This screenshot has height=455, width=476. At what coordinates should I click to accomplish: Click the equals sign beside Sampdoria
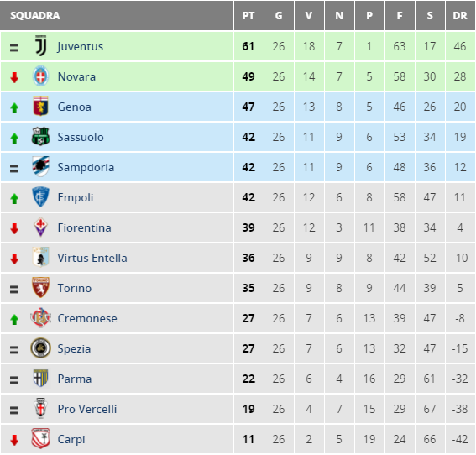(14, 168)
